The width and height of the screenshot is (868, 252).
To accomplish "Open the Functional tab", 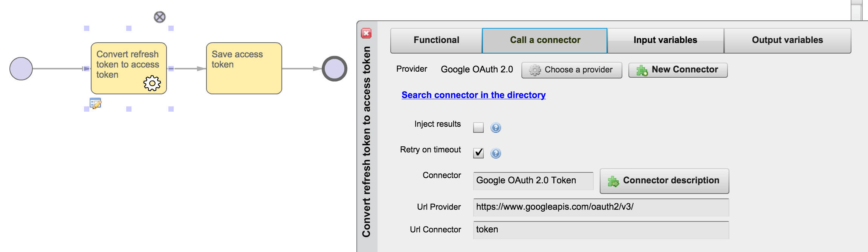I will [436, 40].
